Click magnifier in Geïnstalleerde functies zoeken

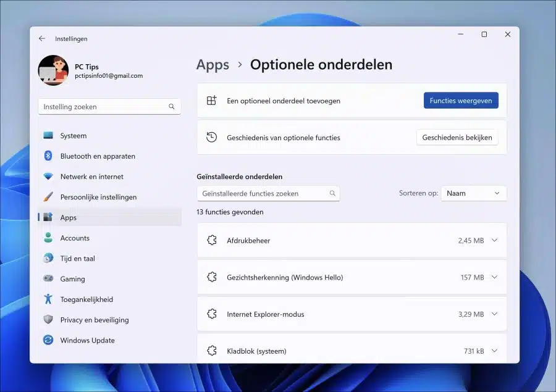coord(332,193)
